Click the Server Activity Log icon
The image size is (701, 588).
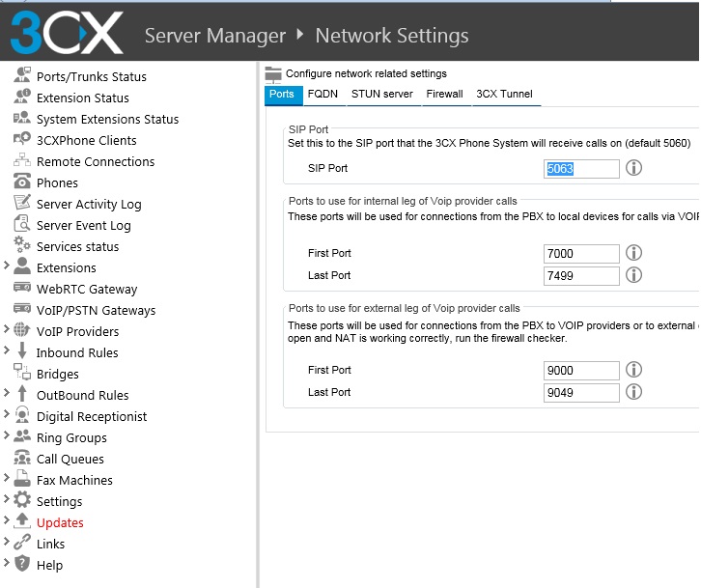point(22,202)
